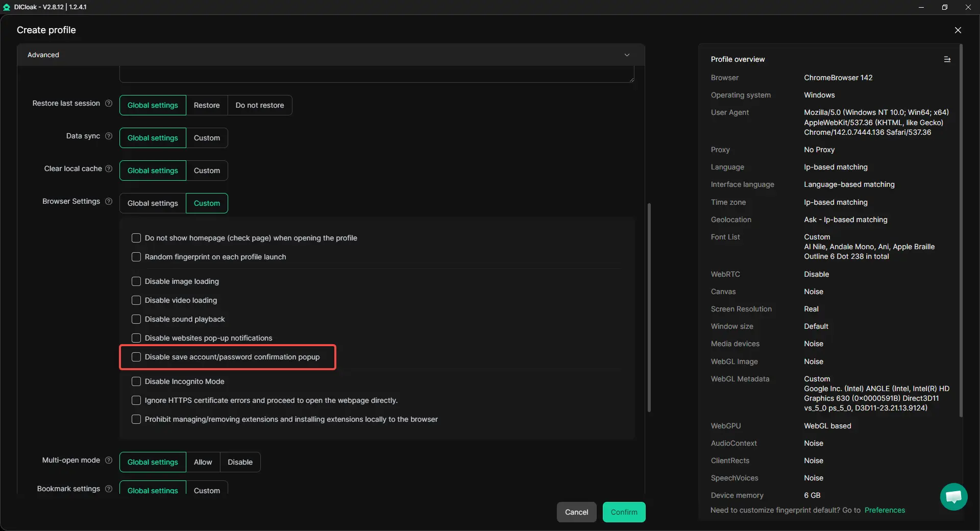980x531 pixels.
Task: Check Disable Incognito Mode option
Action: click(x=136, y=382)
